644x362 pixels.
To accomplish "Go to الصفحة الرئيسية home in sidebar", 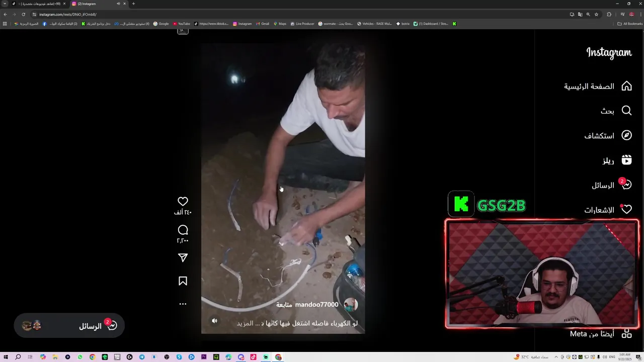I will [598, 86].
